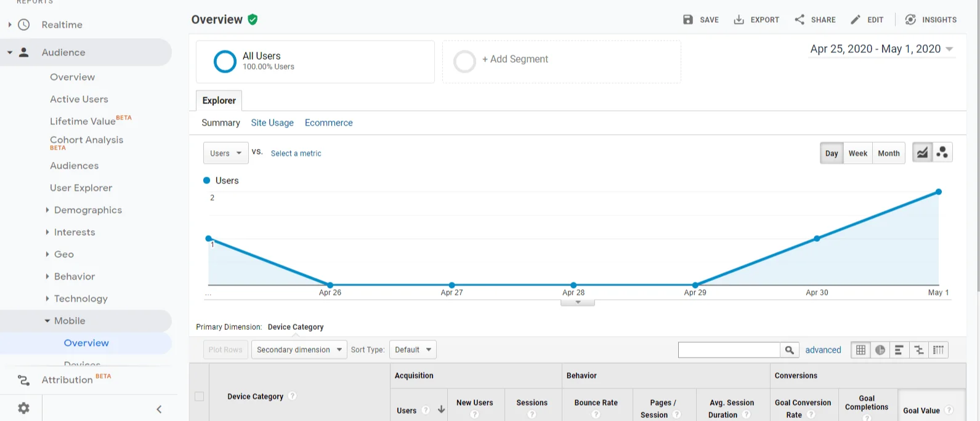This screenshot has height=421, width=980.
Task: Click the May 1 data point
Action: 939,192
